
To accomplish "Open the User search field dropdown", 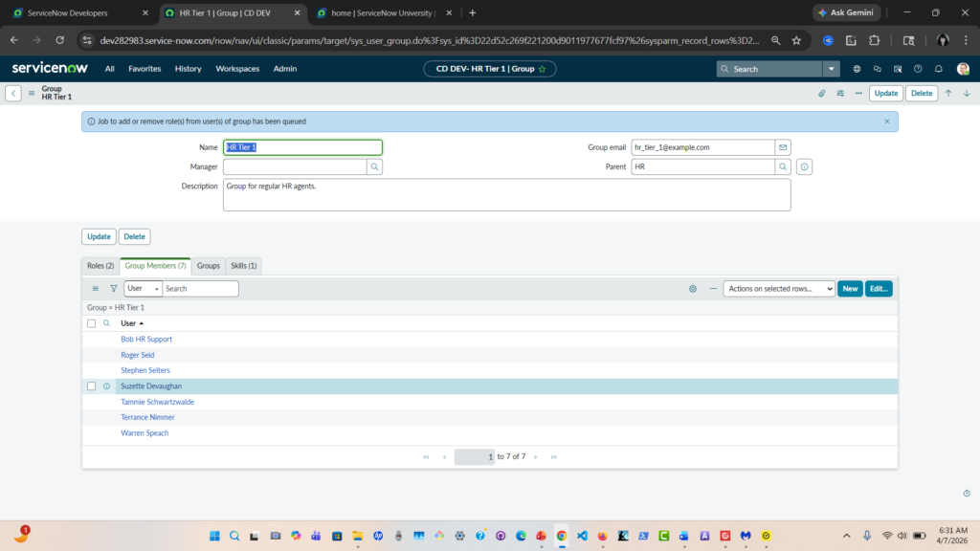I will (143, 288).
